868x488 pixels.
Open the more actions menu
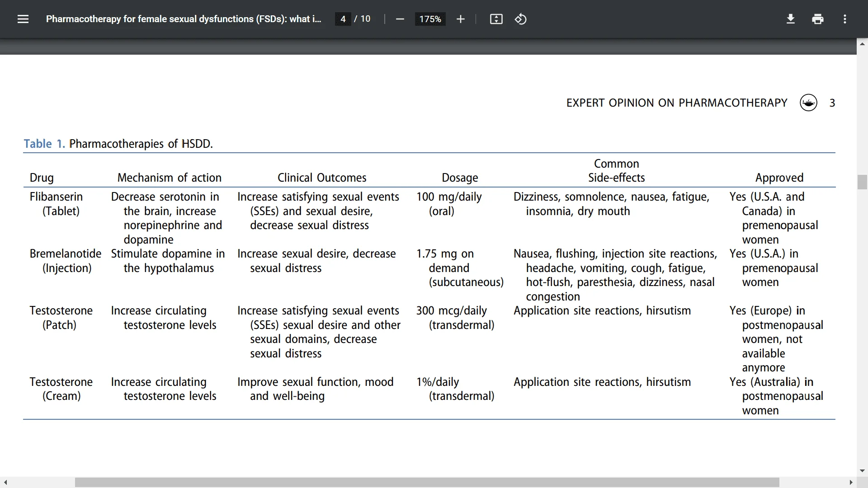[844, 19]
